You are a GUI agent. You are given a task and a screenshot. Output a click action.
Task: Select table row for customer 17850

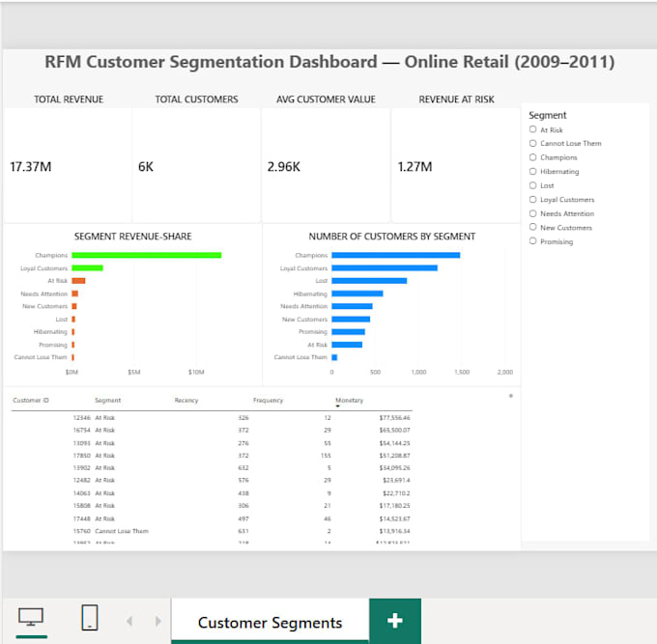pos(212,455)
